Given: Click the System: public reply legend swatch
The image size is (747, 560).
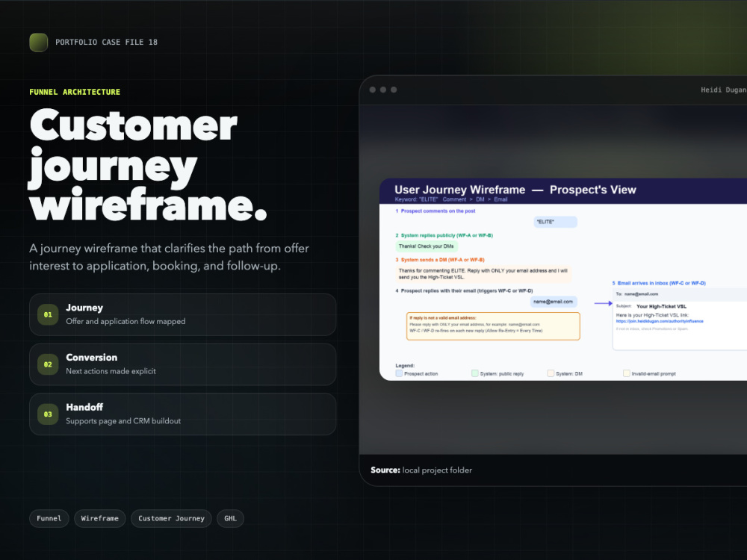Looking at the screenshot, I should (x=475, y=374).
